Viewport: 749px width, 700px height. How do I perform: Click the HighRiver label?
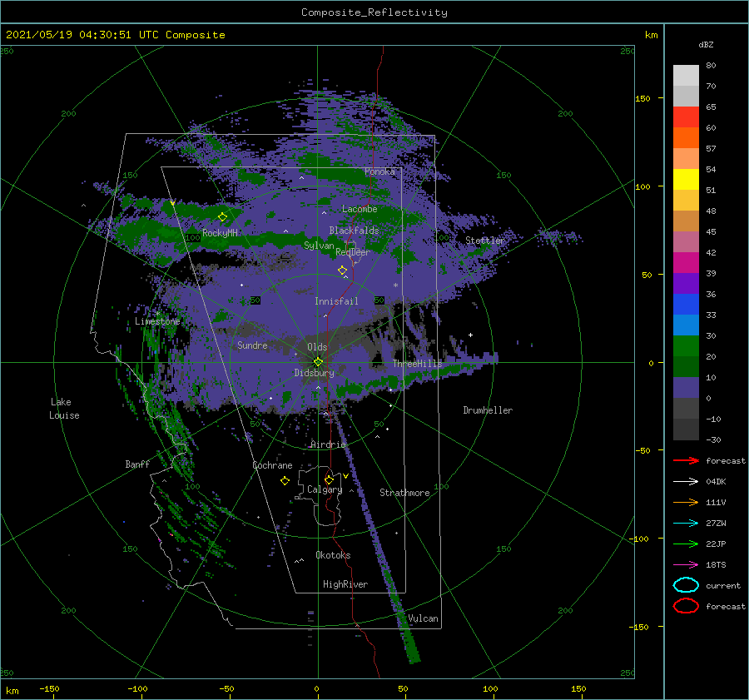345,584
